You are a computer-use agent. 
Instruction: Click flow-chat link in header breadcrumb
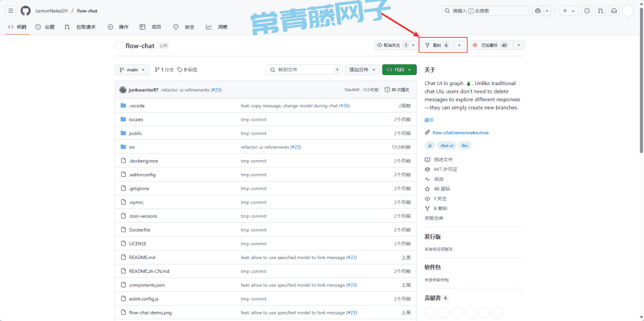click(87, 11)
